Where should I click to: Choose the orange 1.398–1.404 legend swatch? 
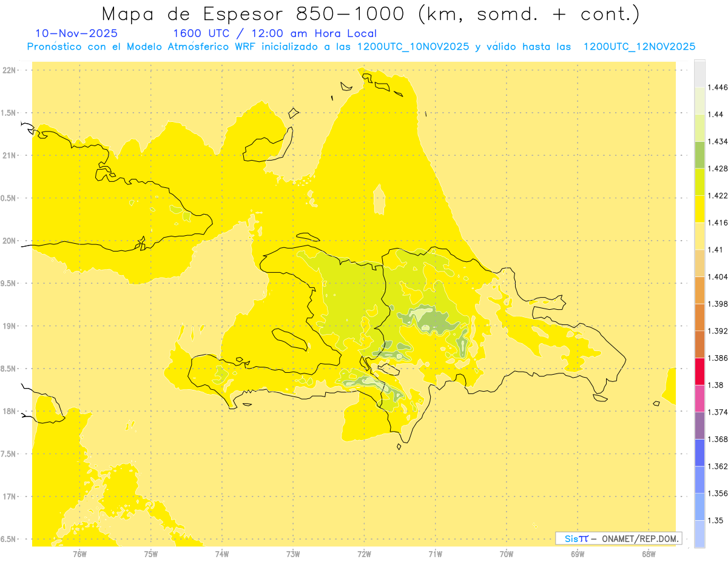pos(699,290)
